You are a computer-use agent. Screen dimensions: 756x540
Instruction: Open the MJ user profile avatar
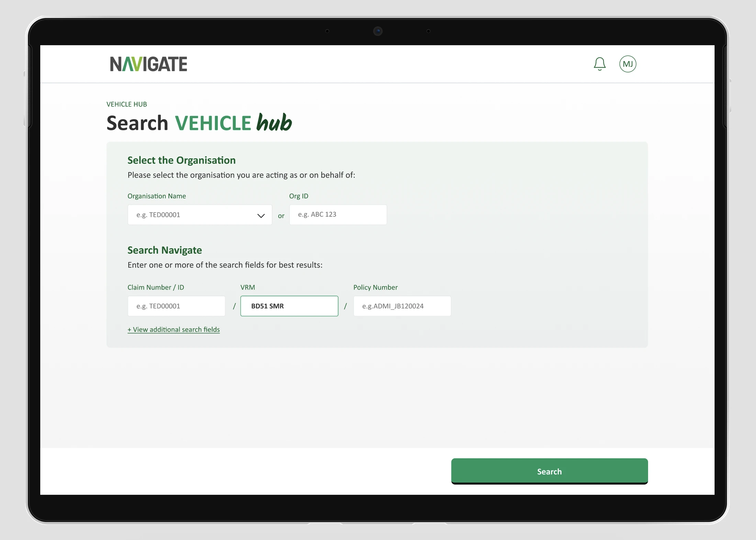click(x=627, y=64)
